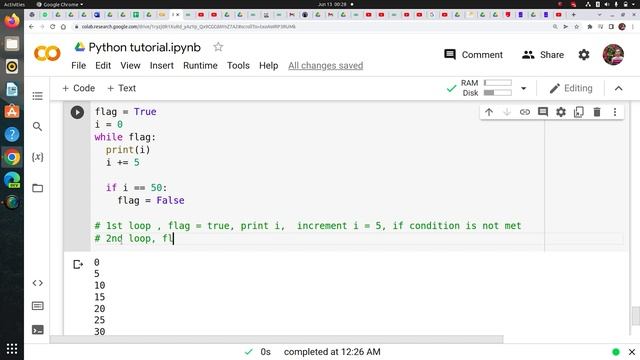
Task: Copy link to cell icon
Action: pos(525,112)
